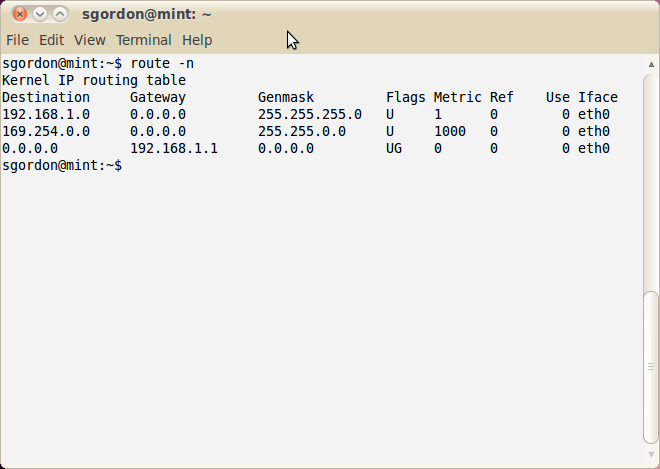This screenshot has height=469, width=660.
Task: Click the Ref column header
Action: pyautogui.click(x=502, y=97)
